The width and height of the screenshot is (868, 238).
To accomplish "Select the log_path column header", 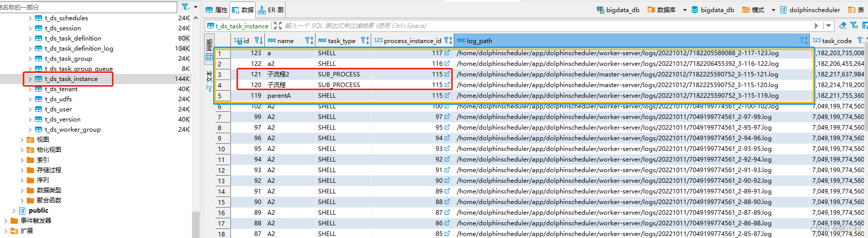I will click(x=632, y=41).
